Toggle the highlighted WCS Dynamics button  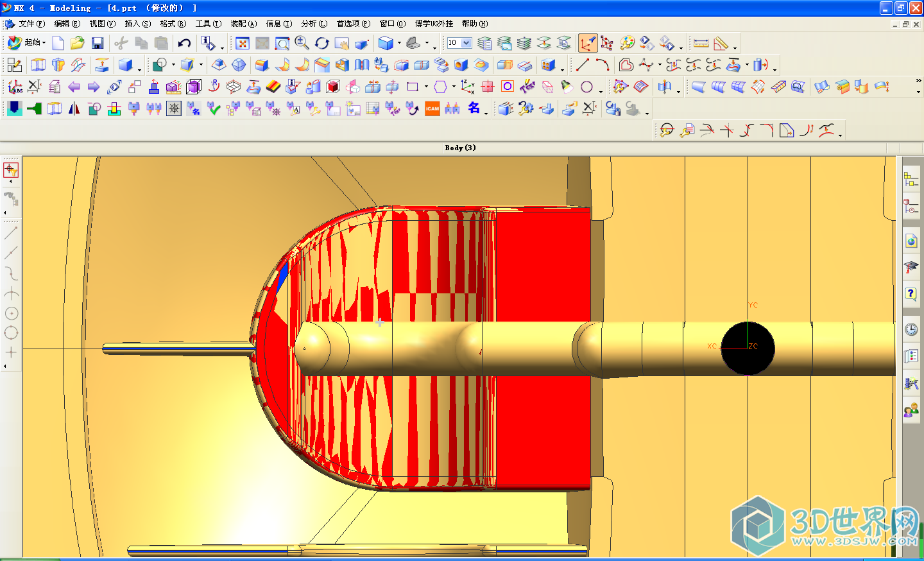pos(587,43)
